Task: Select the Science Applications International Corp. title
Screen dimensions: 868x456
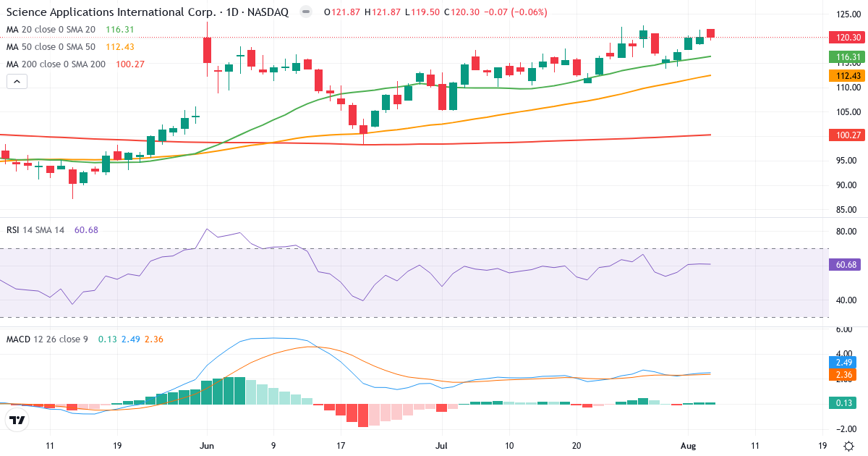Action: (111, 12)
